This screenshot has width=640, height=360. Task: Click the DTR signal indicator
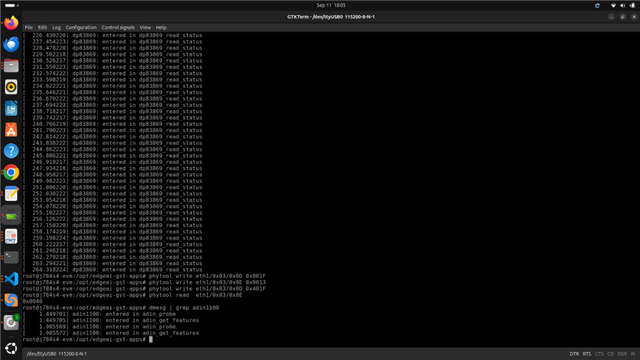tap(574, 354)
